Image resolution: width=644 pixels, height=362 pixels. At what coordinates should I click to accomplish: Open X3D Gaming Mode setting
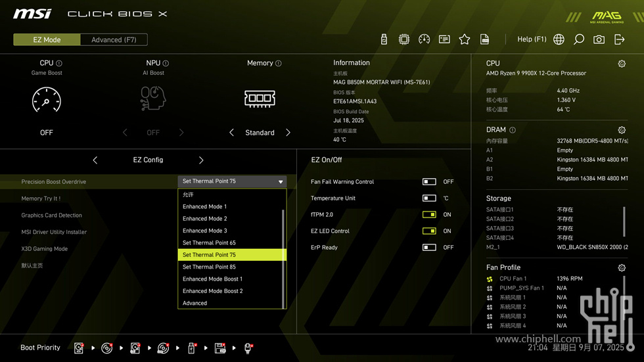[x=45, y=249]
